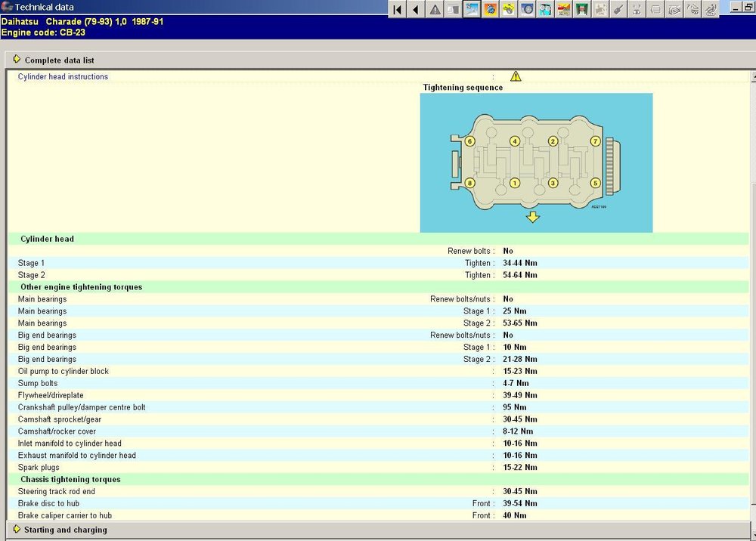
Task: Click the scrollbar up arrow
Action: click(x=753, y=77)
